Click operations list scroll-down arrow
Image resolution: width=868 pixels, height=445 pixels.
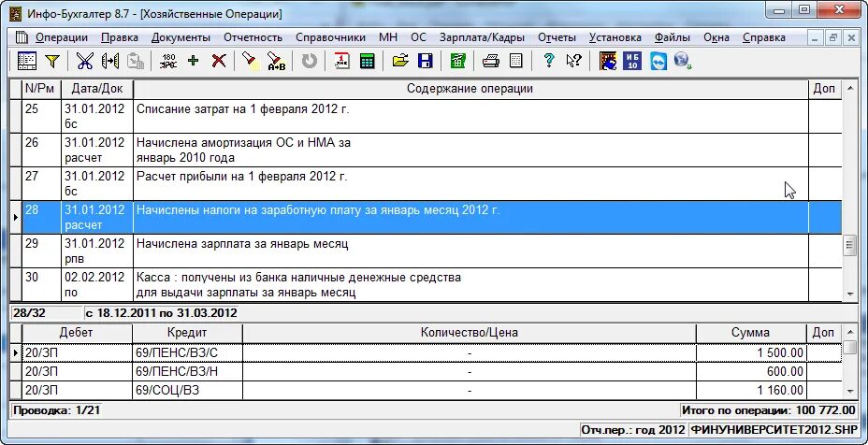(x=849, y=294)
